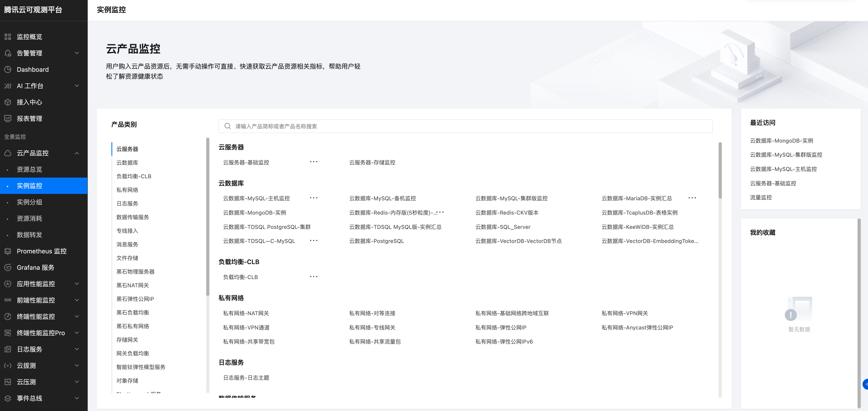Expand the 告警管理 menu chevron
868x411 pixels.
coord(77,53)
